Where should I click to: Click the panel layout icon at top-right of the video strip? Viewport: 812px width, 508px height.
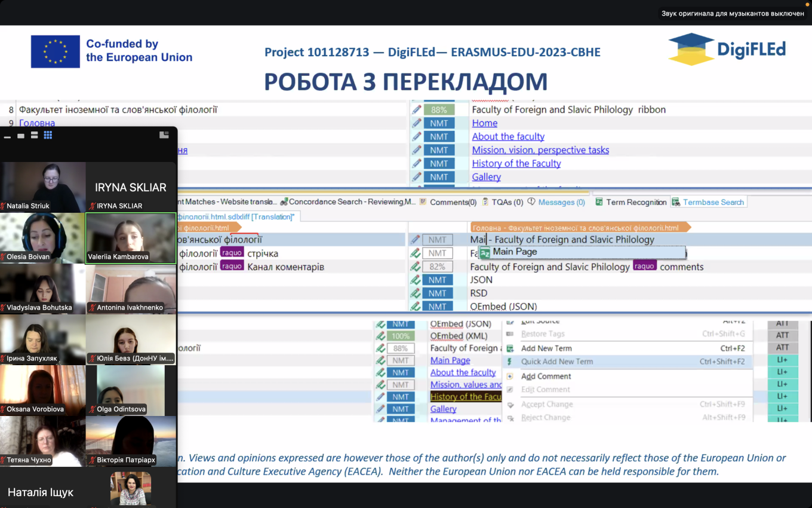(164, 135)
